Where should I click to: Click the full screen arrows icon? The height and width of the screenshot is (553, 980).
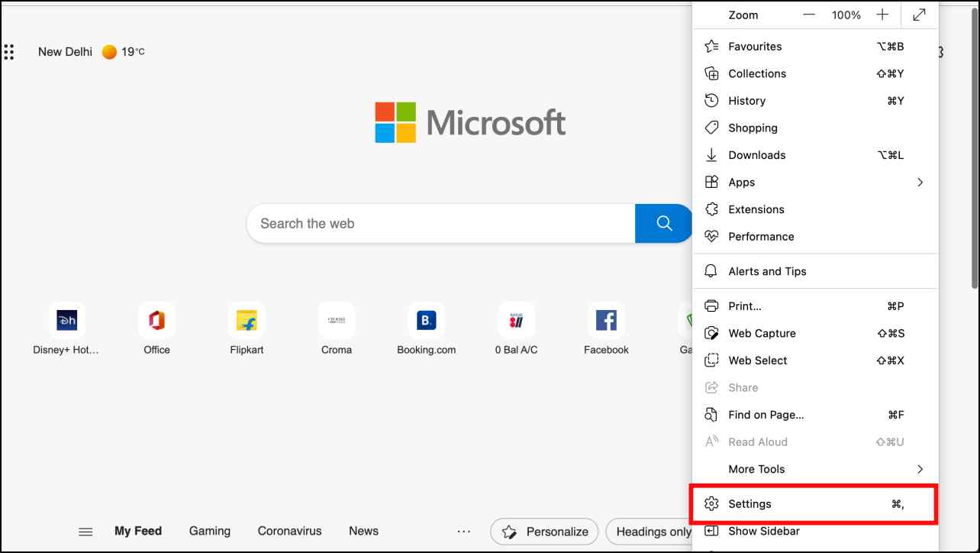(x=920, y=15)
